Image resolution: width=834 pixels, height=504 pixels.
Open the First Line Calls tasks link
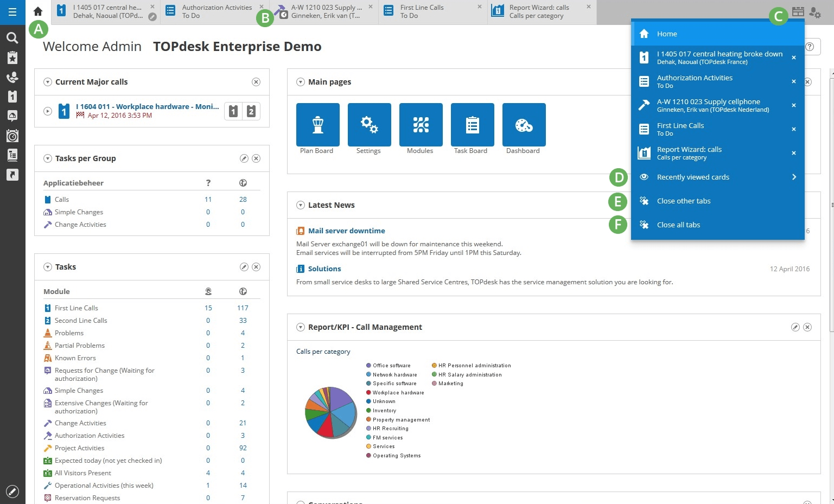pyautogui.click(x=77, y=308)
